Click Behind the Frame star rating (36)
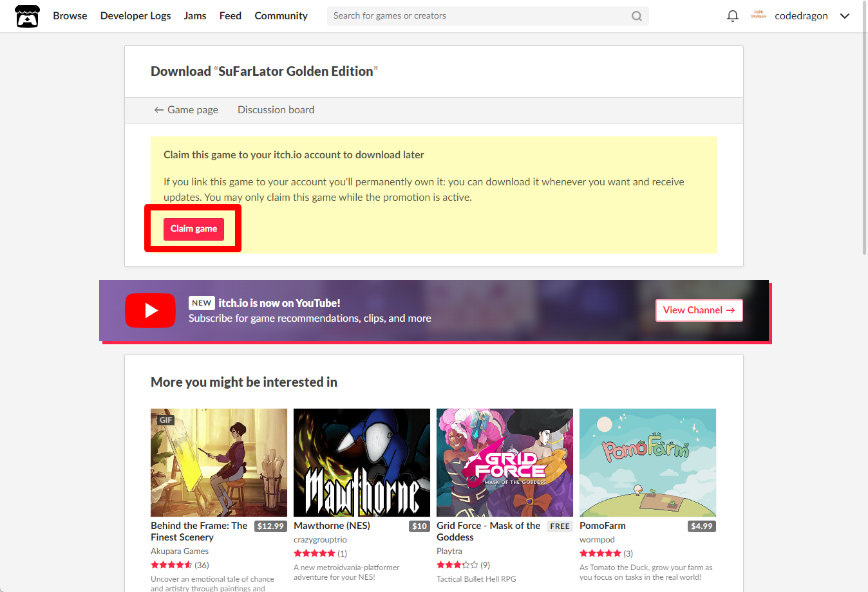The width and height of the screenshot is (868, 592). (x=180, y=566)
